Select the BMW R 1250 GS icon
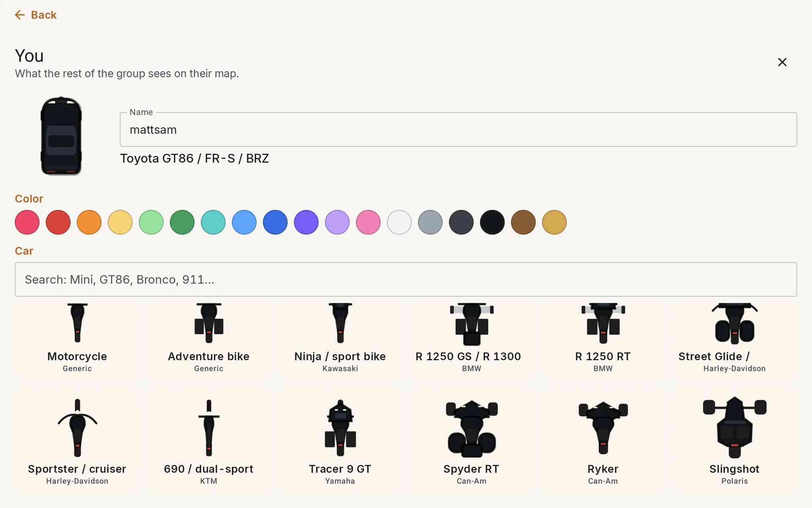This screenshot has height=508, width=812. point(472,324)
